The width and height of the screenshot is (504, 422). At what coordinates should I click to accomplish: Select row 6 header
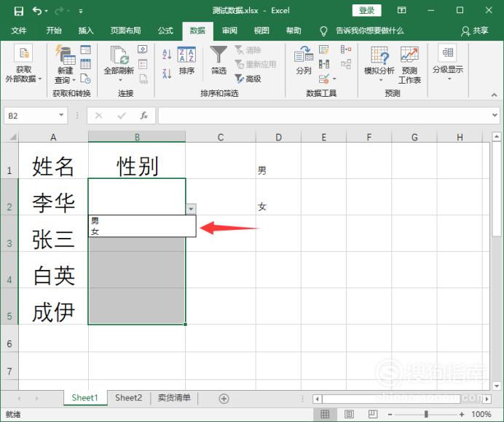point(9,338)
